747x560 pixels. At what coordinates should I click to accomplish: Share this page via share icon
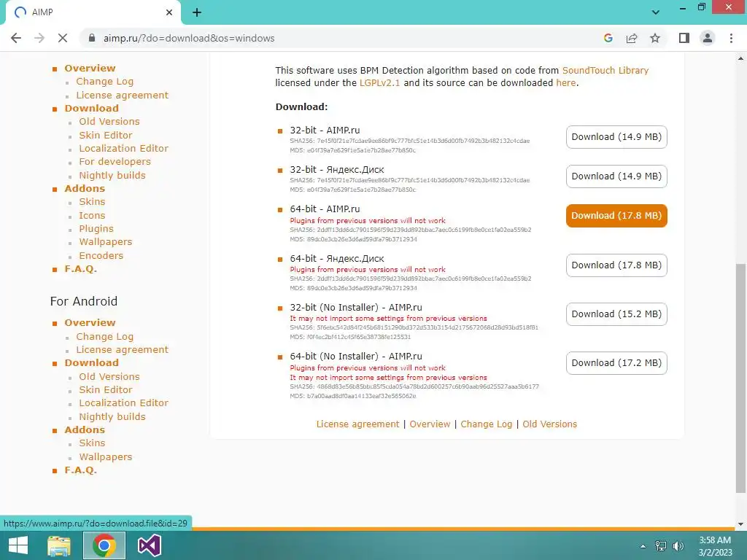(x=632, y=38)
